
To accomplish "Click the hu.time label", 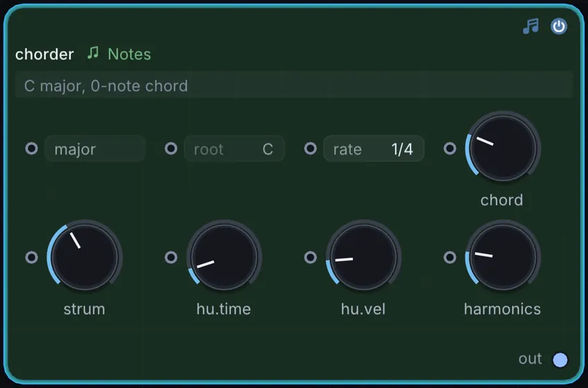I will pyautogui.click(x=224, y=309).
